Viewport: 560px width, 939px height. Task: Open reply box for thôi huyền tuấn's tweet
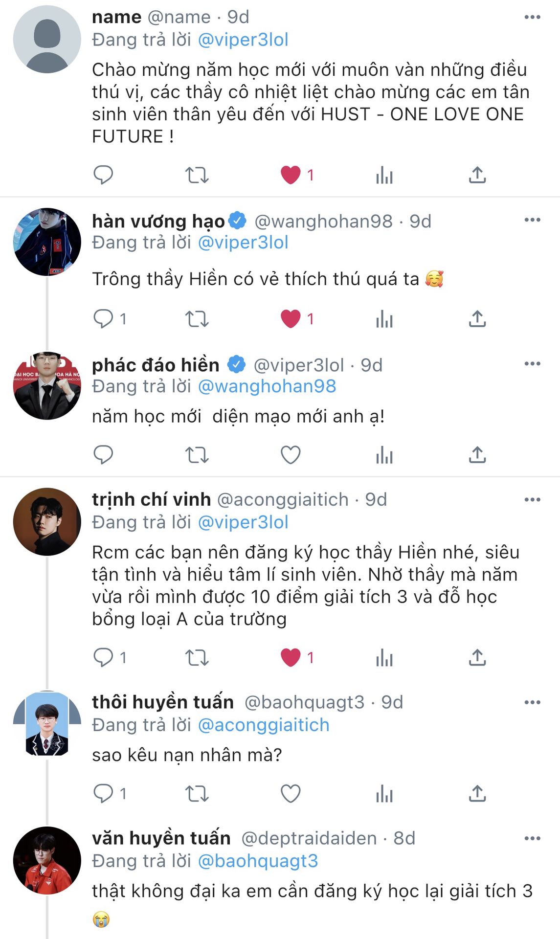[x=103, y=793]
